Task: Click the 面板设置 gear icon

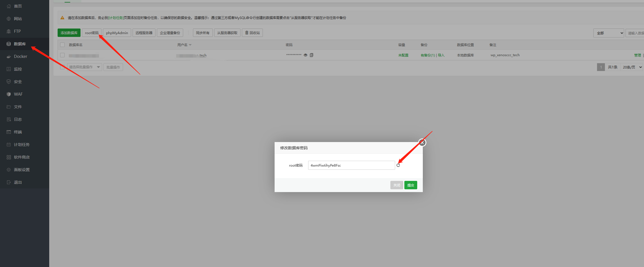Action: pyautogui.click(x=9, y=170)
